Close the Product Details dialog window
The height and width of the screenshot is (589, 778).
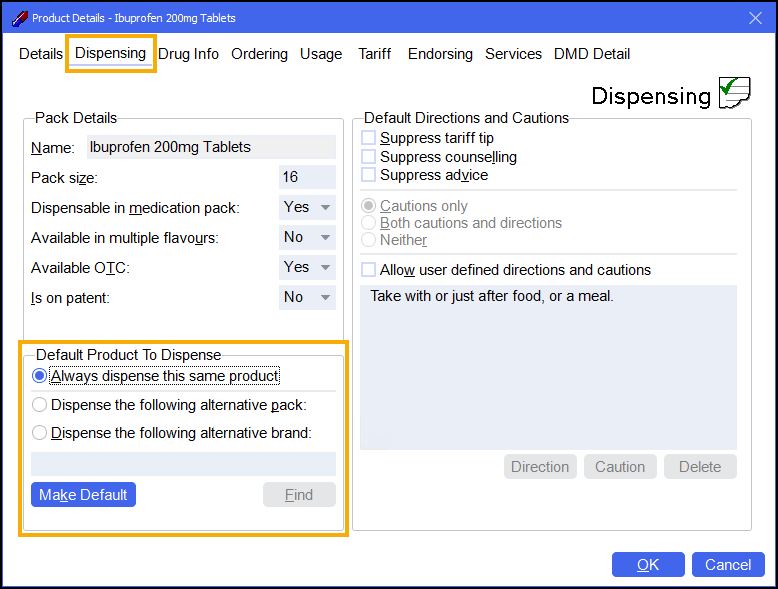(x=755, y=17)
